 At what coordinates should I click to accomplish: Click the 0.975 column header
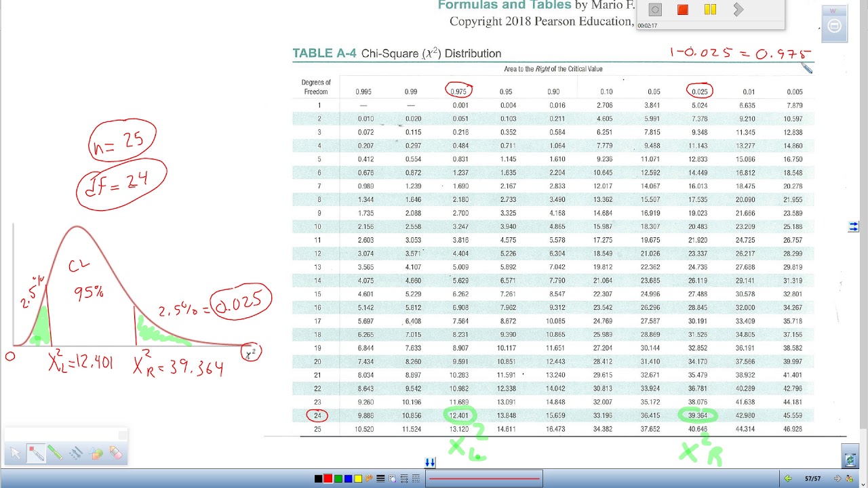tap(459, 91)
